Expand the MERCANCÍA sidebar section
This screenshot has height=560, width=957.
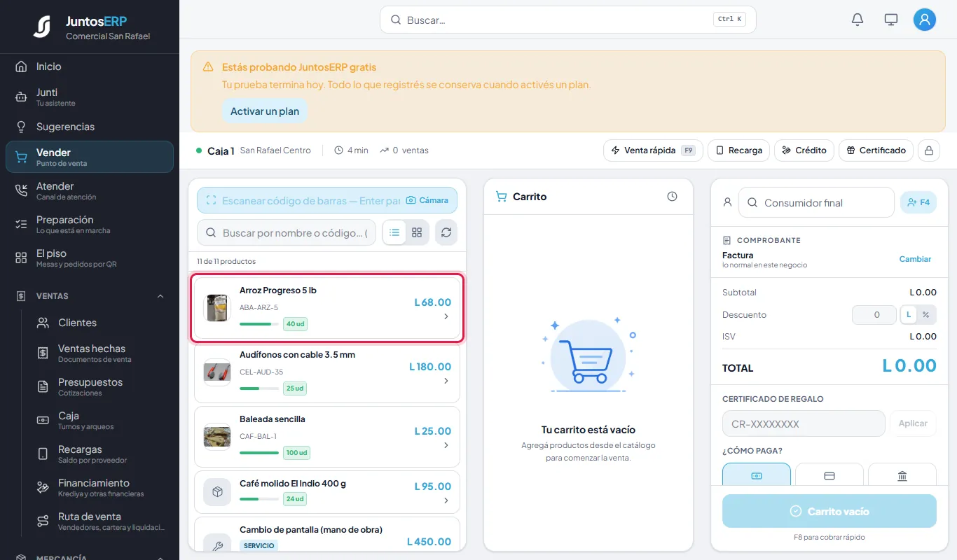point(160,557)
